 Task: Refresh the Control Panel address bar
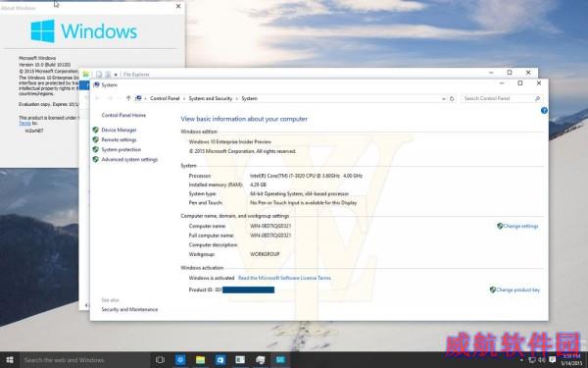452,98
